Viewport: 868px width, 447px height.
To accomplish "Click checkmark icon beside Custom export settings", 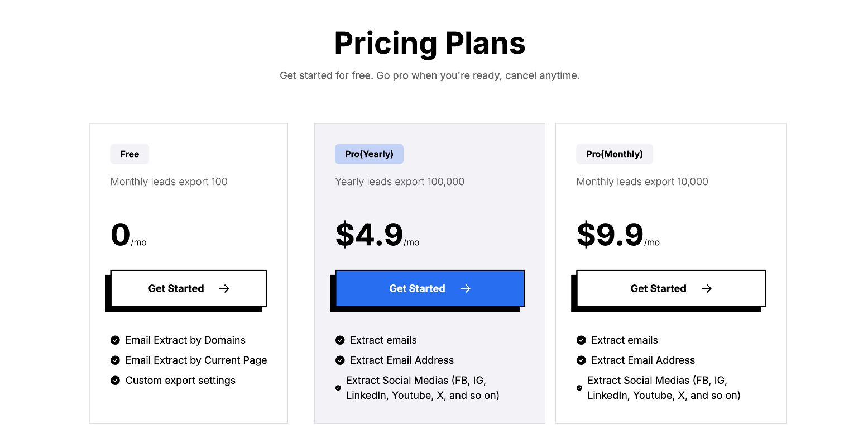I will point(115,381).
